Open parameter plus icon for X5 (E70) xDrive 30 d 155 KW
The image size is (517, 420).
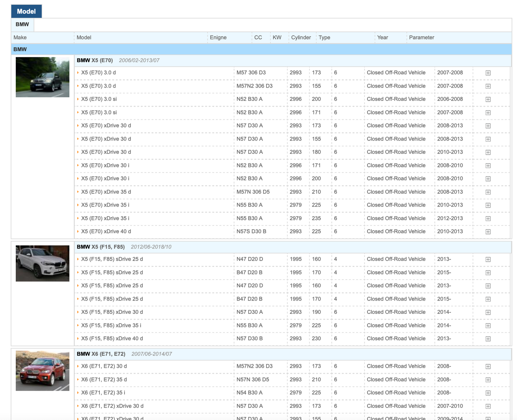point(488,139)
